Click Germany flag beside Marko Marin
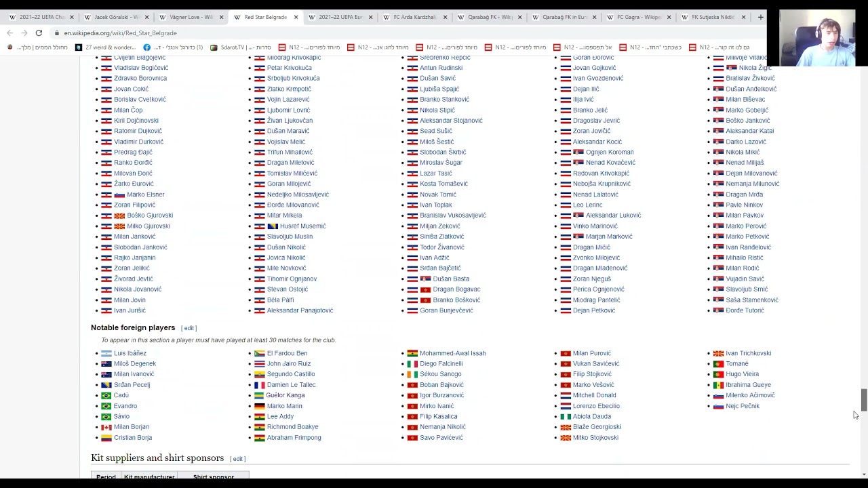Viewport: 868px width, 488px height. point(259,406)
